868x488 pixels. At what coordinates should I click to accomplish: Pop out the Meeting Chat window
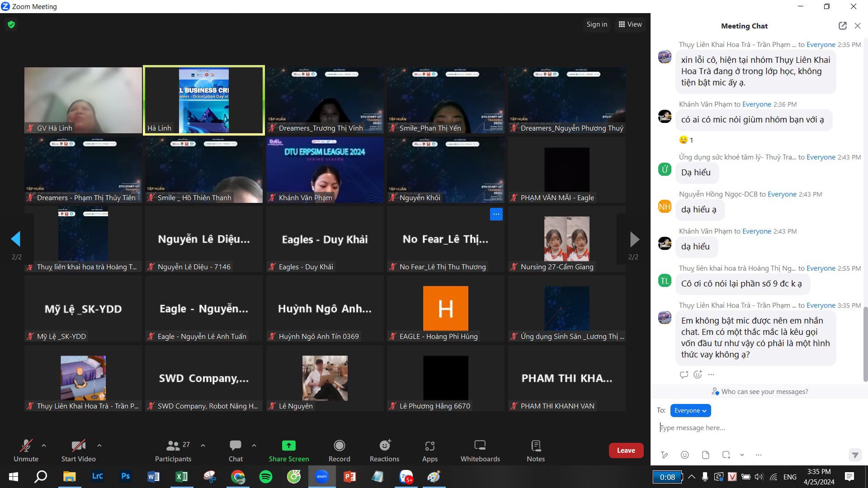842,26
